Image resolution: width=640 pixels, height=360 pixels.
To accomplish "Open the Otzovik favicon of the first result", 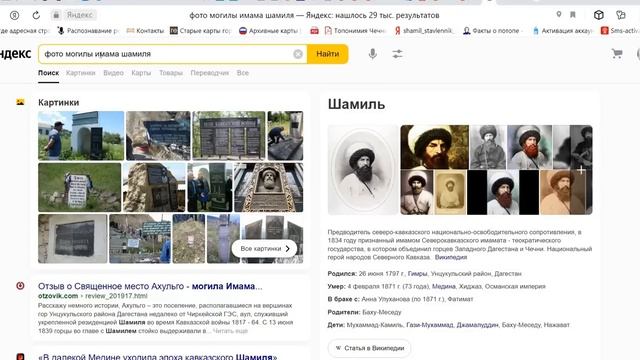I will 20,286.
